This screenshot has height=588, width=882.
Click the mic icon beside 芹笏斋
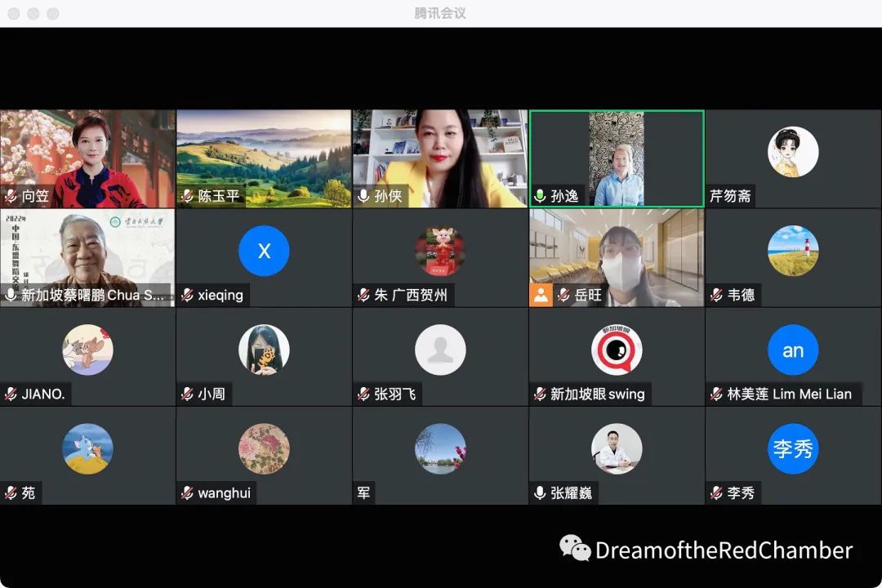point(713,197)
